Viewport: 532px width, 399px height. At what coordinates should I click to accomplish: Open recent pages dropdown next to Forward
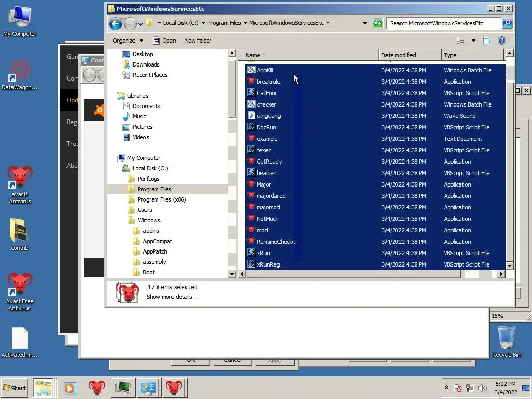pyautogui.click(x=140, y=24)
